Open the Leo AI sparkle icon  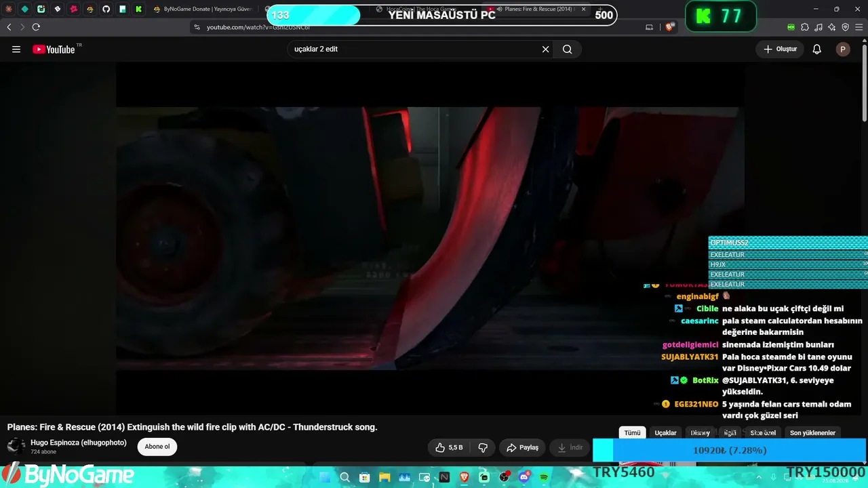click(x=831, y=27)
